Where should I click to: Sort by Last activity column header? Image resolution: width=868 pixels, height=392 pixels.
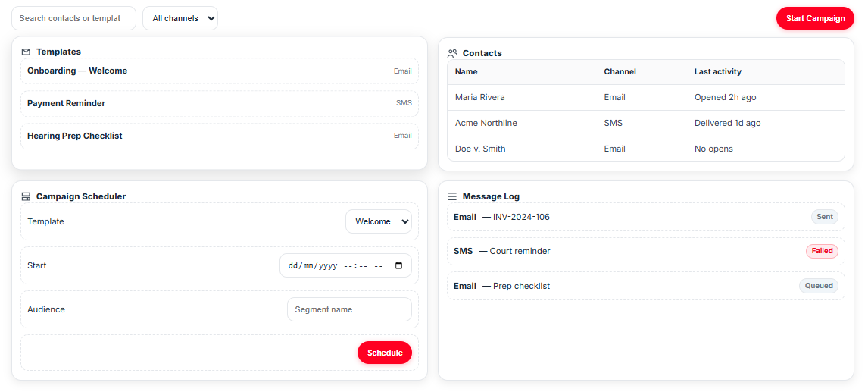tap(717, 72)
